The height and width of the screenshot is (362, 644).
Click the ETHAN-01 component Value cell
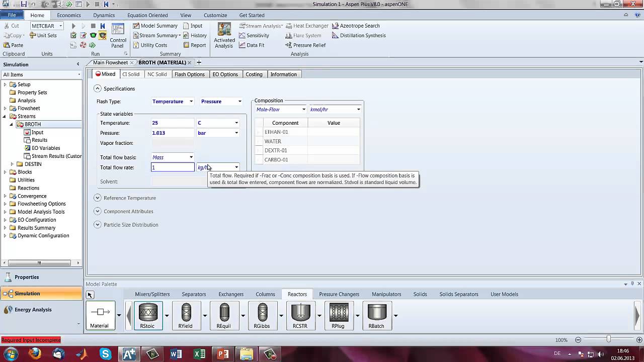click(334, 132)
